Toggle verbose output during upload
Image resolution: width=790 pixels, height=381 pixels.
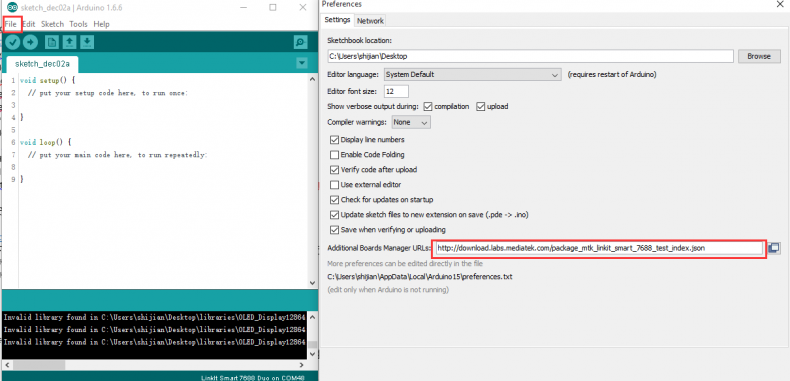pyautogui.click(x=480, y=106)
